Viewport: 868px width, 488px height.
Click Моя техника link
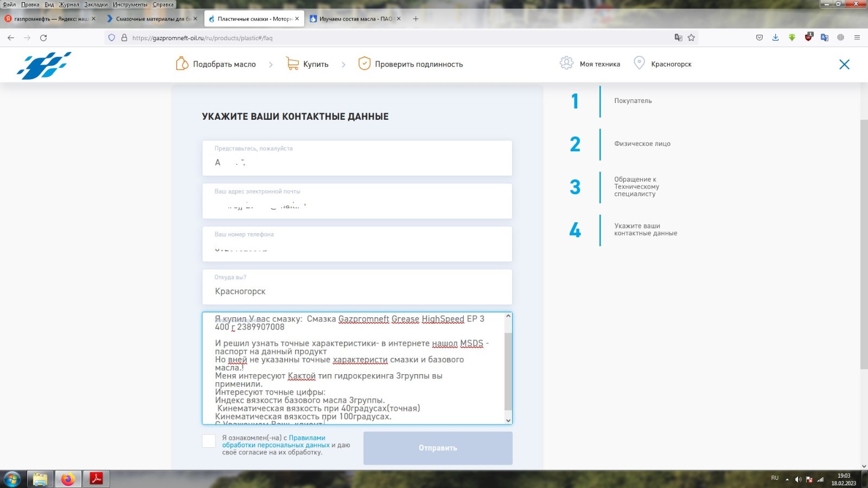pyautogui.click(x=600, y=64)
